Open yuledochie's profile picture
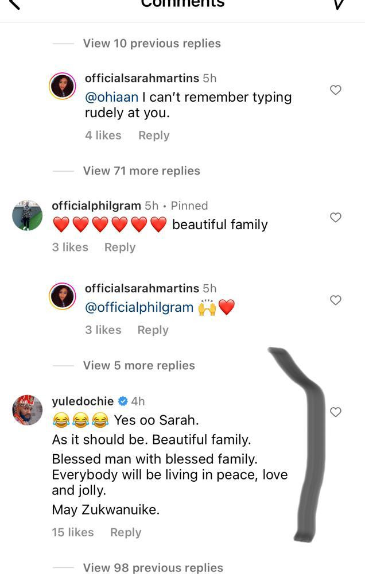The image size is (365, 588). (27, 410)
